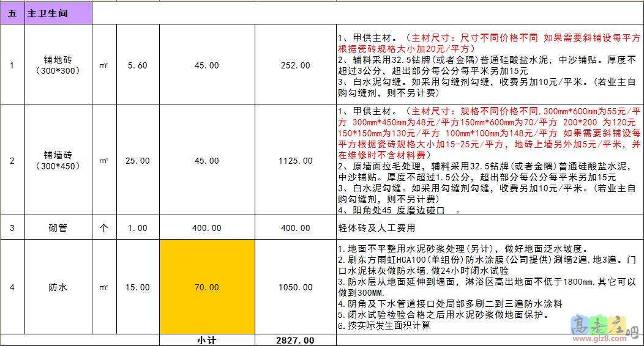Select the total cell showing 252.00
The height and width of the screenshot is (346, 644).
point(295,65)
